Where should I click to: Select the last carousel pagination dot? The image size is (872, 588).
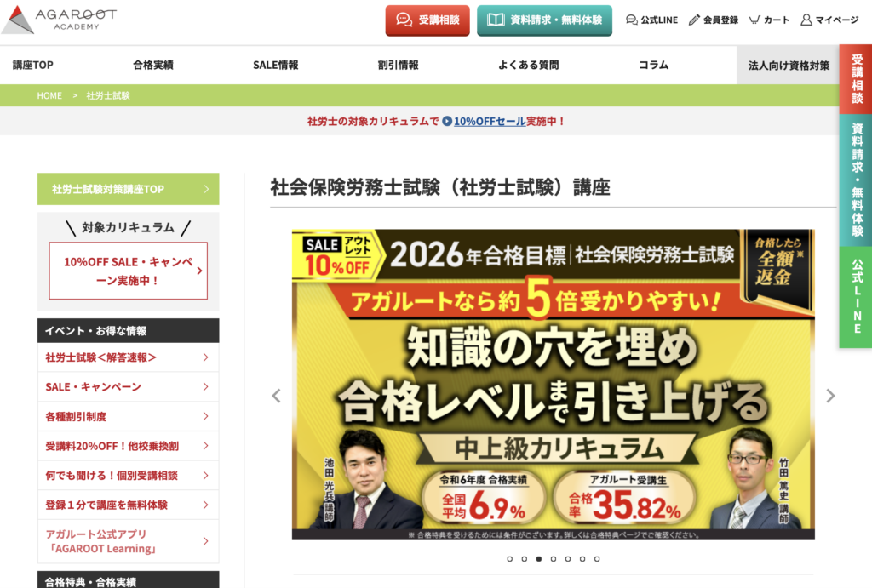coord(597,559)
